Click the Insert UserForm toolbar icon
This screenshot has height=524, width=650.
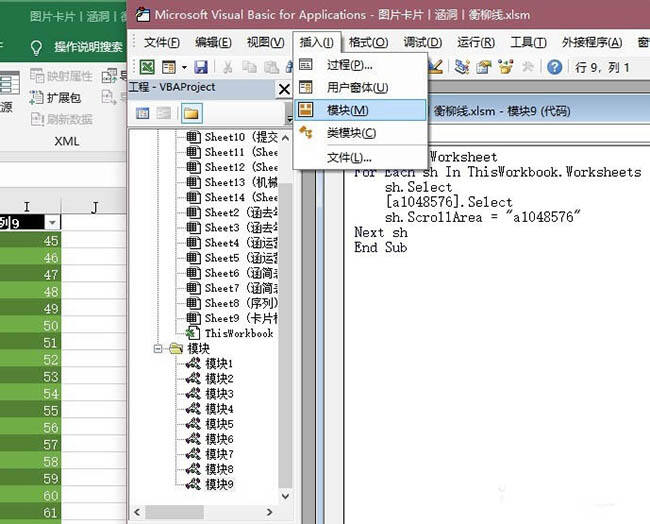pos(169,67)
